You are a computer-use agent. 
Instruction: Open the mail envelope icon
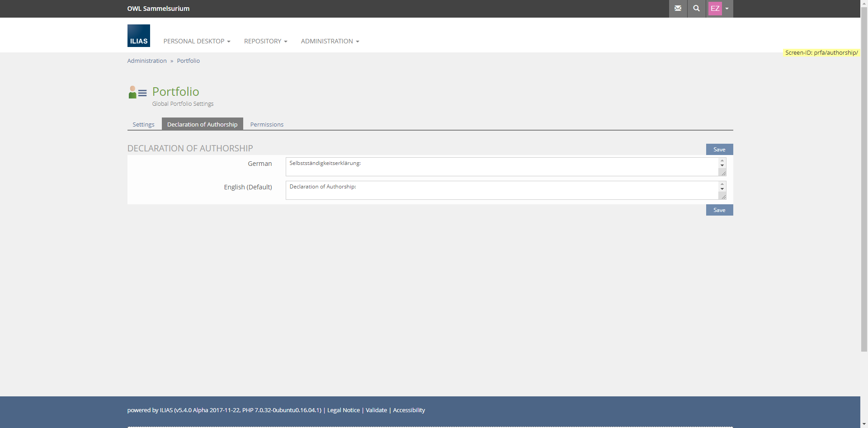(x=678, y=9)
